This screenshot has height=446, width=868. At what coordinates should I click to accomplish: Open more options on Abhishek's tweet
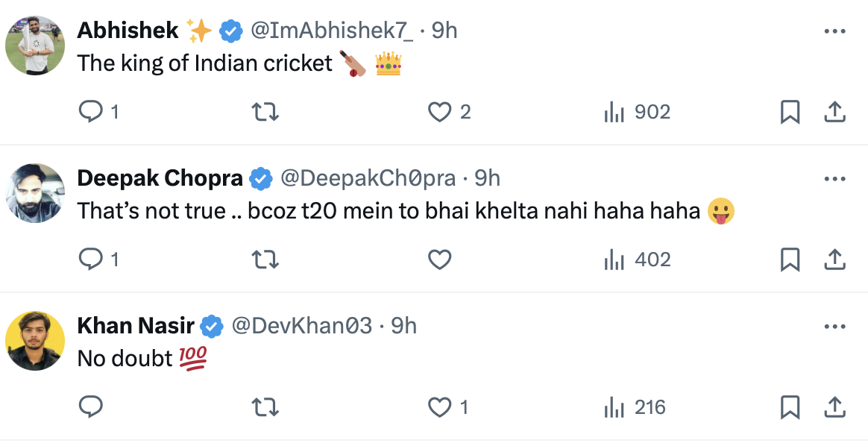coord(834,31)
